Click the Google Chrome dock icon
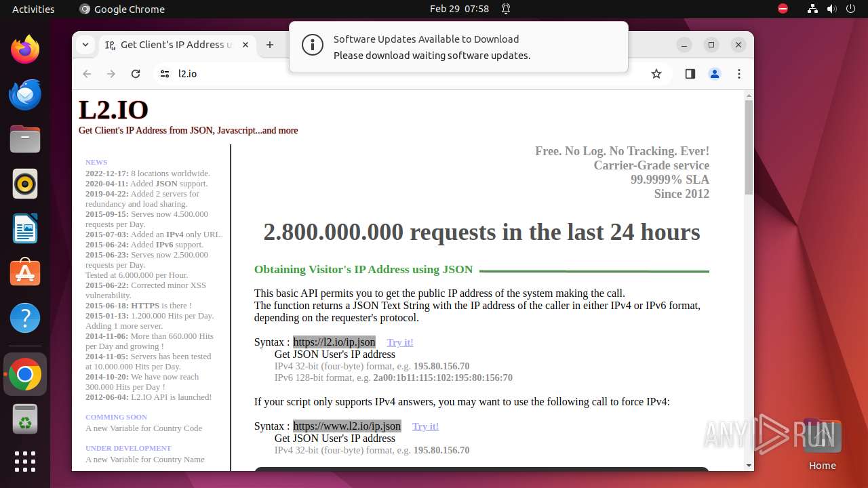 tap(25, 374)
